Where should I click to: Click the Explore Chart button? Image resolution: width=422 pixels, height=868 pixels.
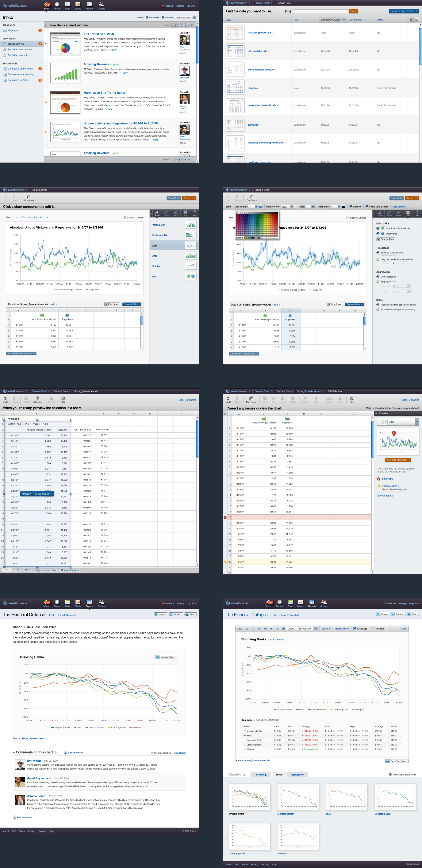pyautogui.click(x=166, y=657)
